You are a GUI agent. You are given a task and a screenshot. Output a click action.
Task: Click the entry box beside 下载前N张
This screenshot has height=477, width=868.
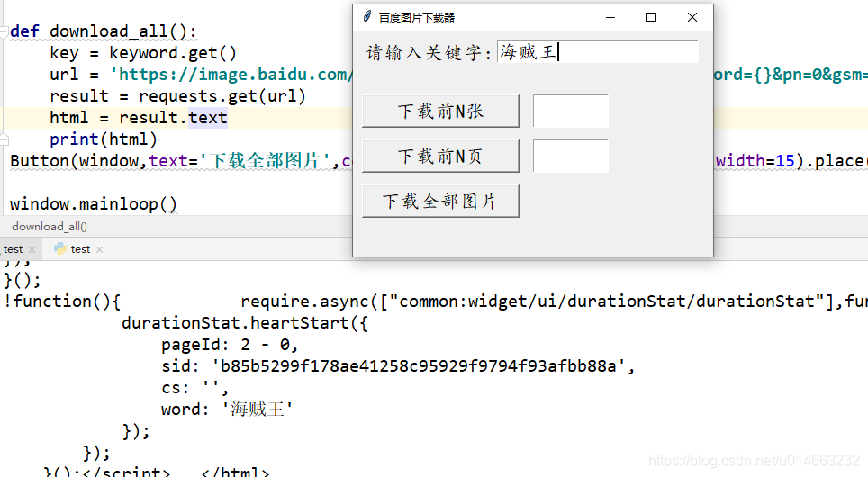[x=571, y=112]
